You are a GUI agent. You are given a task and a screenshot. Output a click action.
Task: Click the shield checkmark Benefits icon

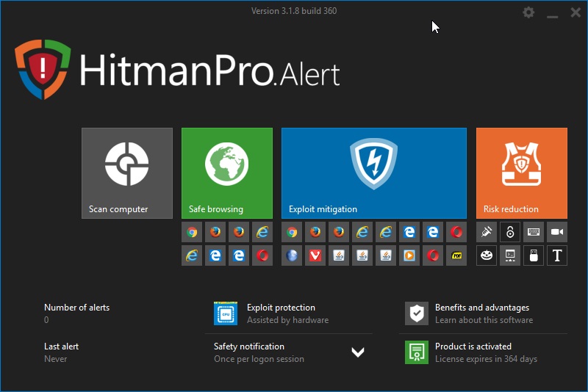[417, 313]
